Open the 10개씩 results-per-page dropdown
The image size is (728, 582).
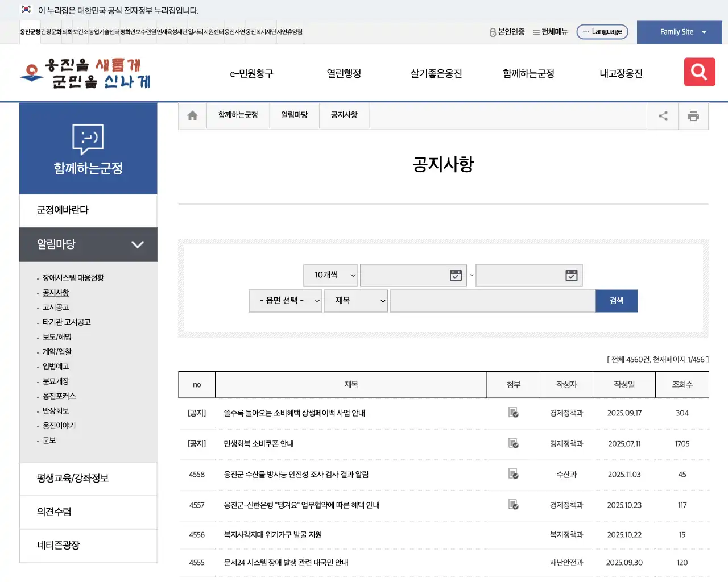[x=330, y=275]
